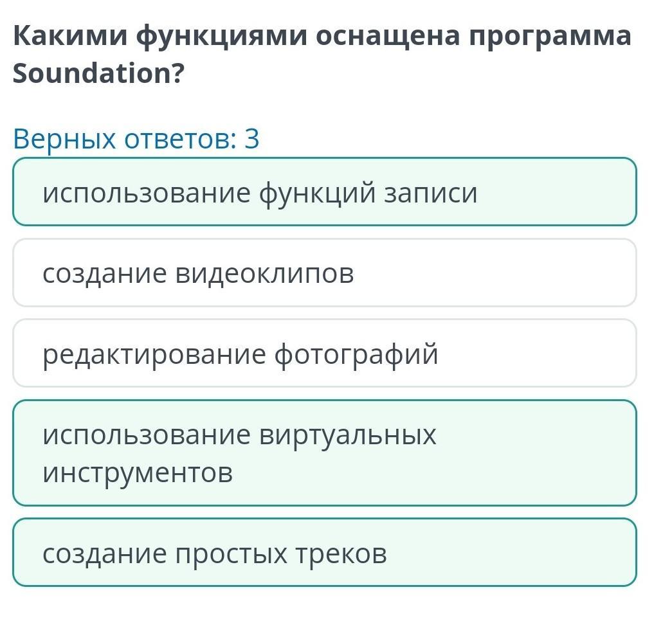Select the answer 'использование функций записи'
Screen dimensions: 672x621
point(324,192)
